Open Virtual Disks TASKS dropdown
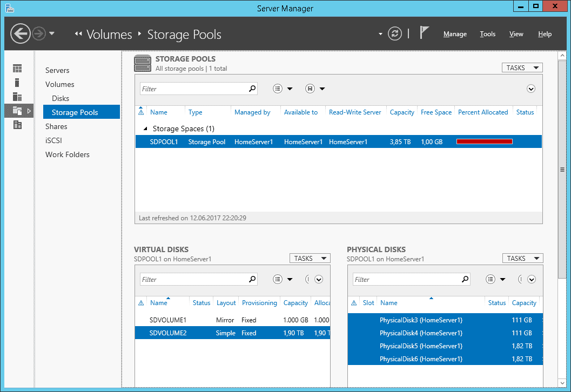The height and width of the screenshot is (392, 571). 309,258
